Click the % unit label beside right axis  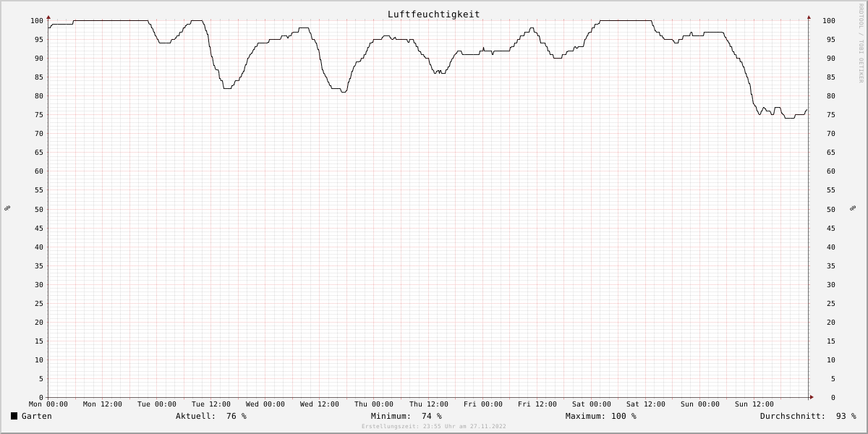[x=852, y=208]
